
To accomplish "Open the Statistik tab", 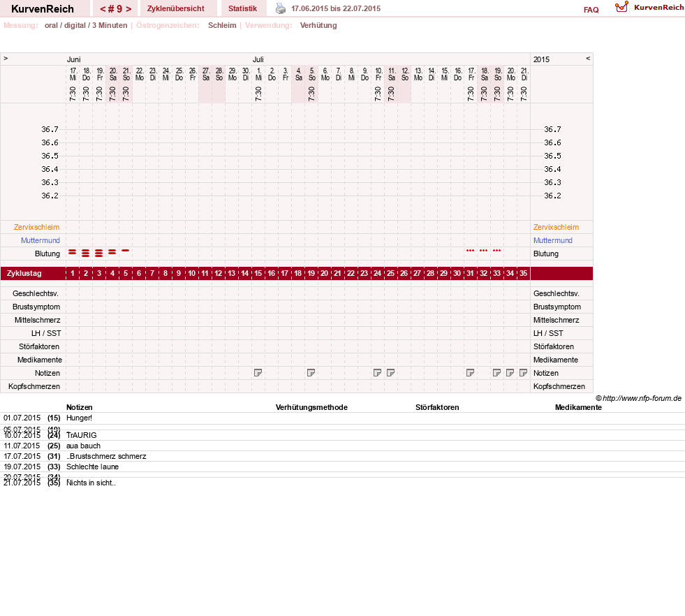I will click(x=242, y=8).
